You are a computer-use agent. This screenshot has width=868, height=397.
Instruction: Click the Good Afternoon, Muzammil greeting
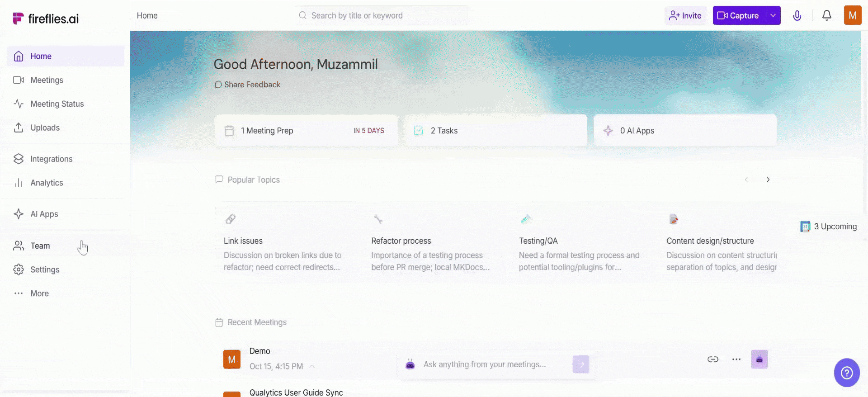click(x=296, y=64)
